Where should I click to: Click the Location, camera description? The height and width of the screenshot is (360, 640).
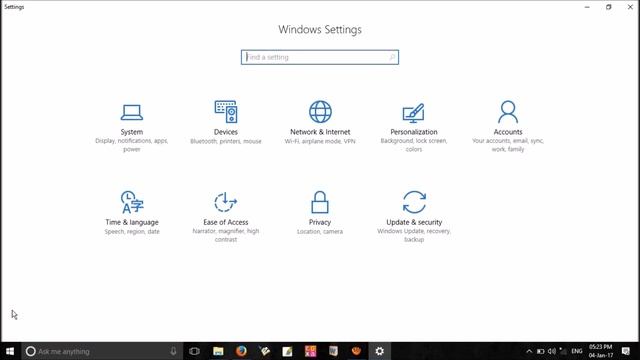320,231
